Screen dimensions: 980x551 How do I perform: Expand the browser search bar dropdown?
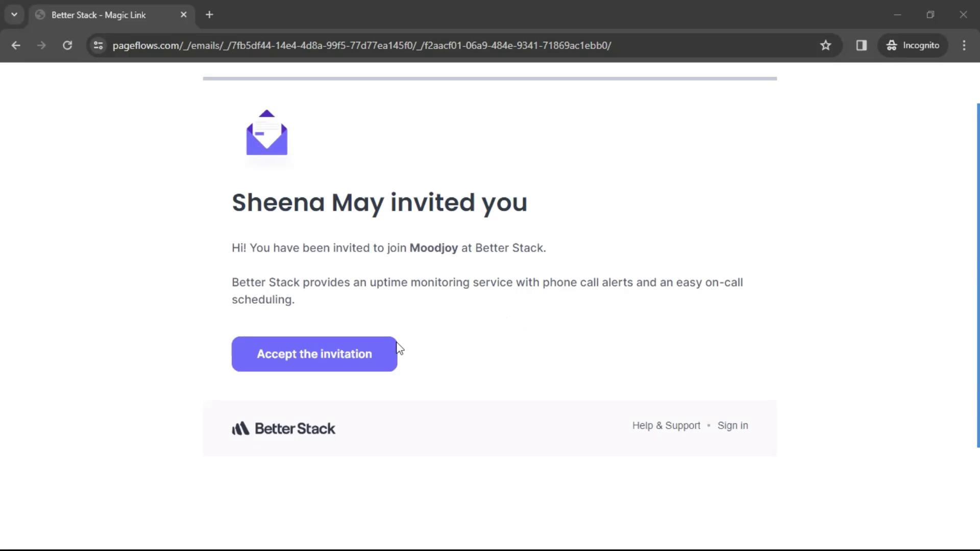point(14,14)
